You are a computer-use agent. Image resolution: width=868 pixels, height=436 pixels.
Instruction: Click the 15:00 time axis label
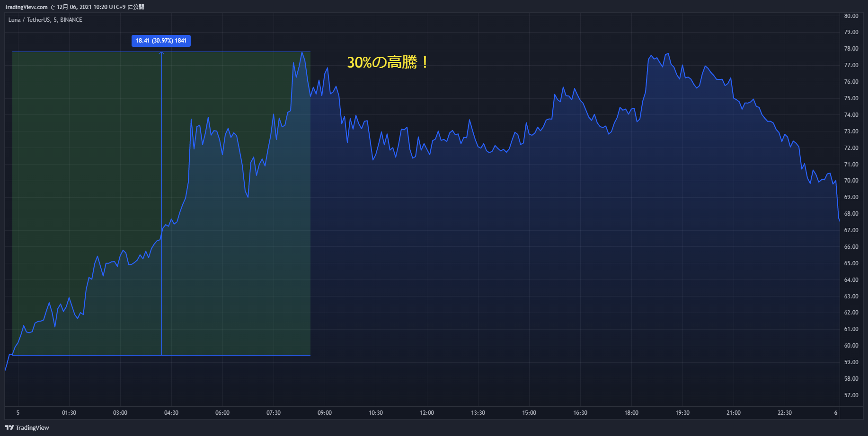click(529, 413)
